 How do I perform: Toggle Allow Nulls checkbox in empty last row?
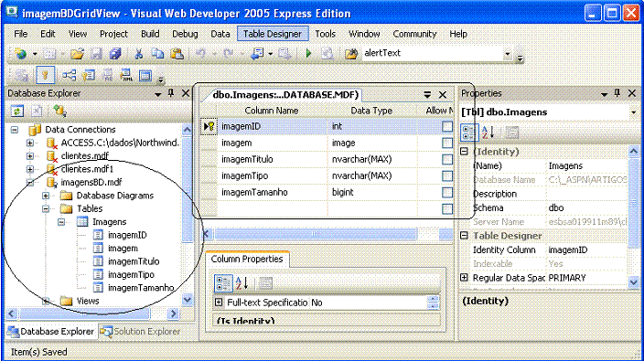(x=447, y=208)
